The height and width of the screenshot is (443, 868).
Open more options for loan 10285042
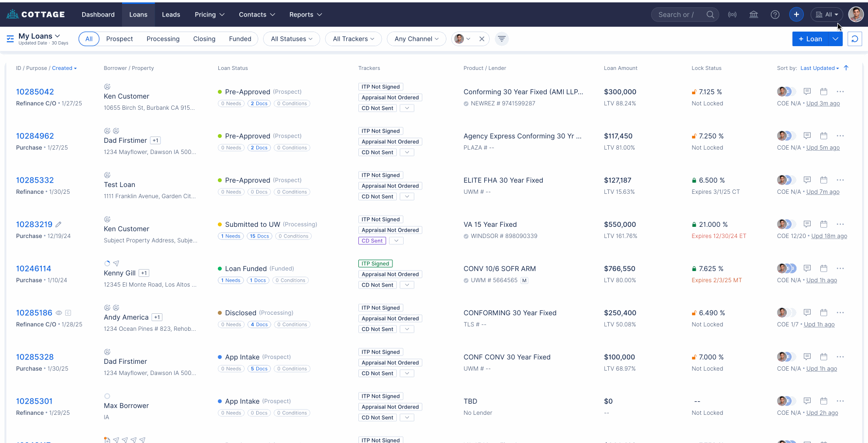pos(840,91)
